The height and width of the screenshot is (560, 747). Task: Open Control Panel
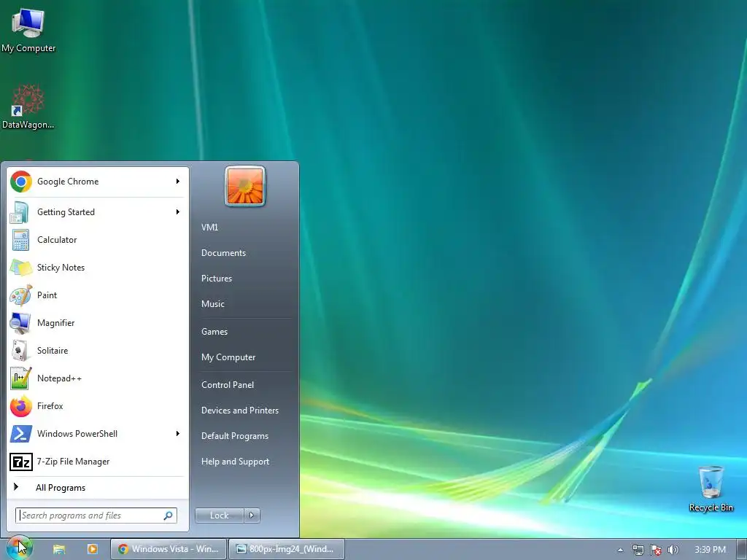pos(228,385)
